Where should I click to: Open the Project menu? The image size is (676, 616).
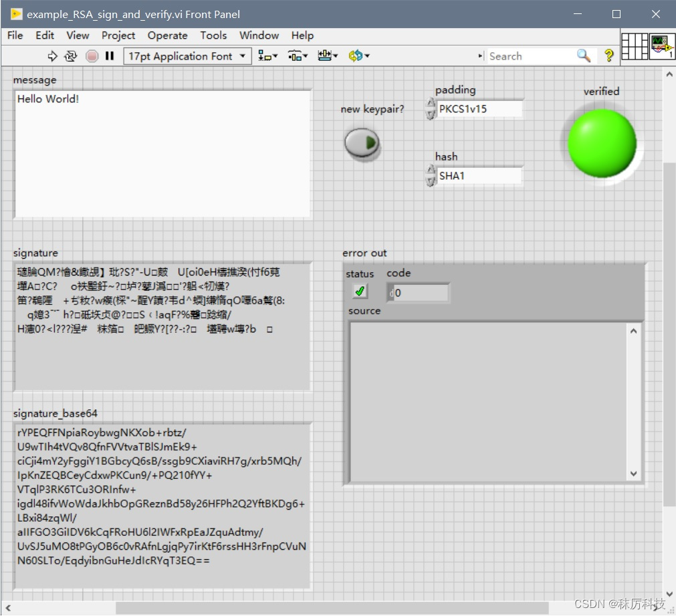118,35
